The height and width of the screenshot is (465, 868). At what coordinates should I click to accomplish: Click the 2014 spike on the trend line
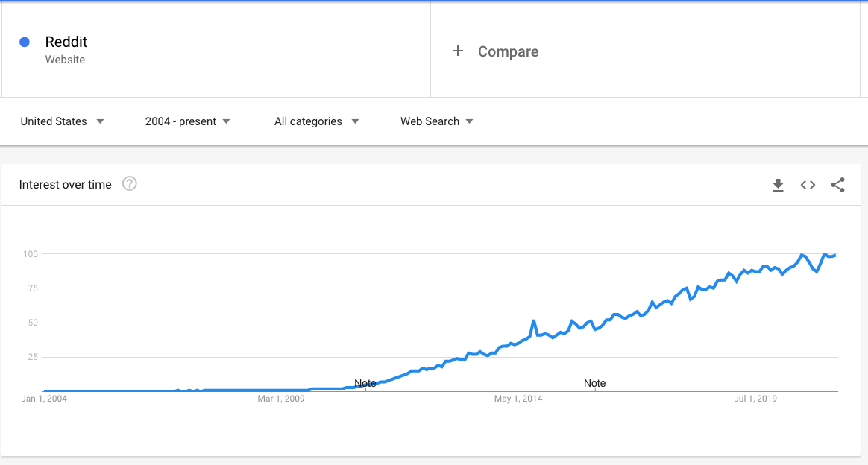click(534, 321)
